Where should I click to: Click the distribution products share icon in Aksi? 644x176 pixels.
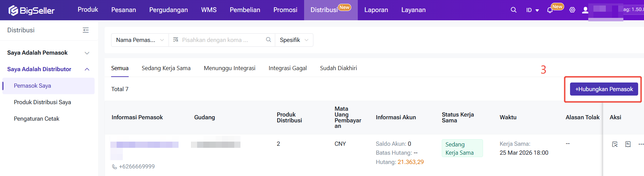pos(615,144)
